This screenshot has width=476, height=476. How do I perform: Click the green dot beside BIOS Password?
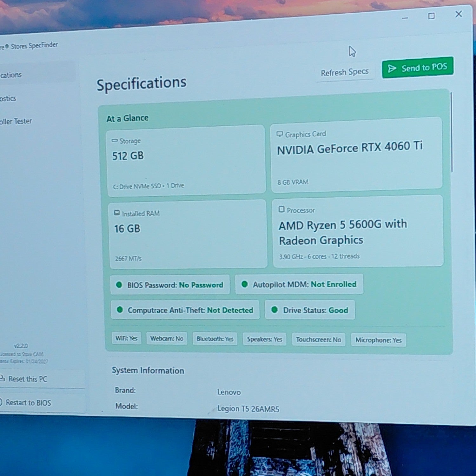pos(119,285)
